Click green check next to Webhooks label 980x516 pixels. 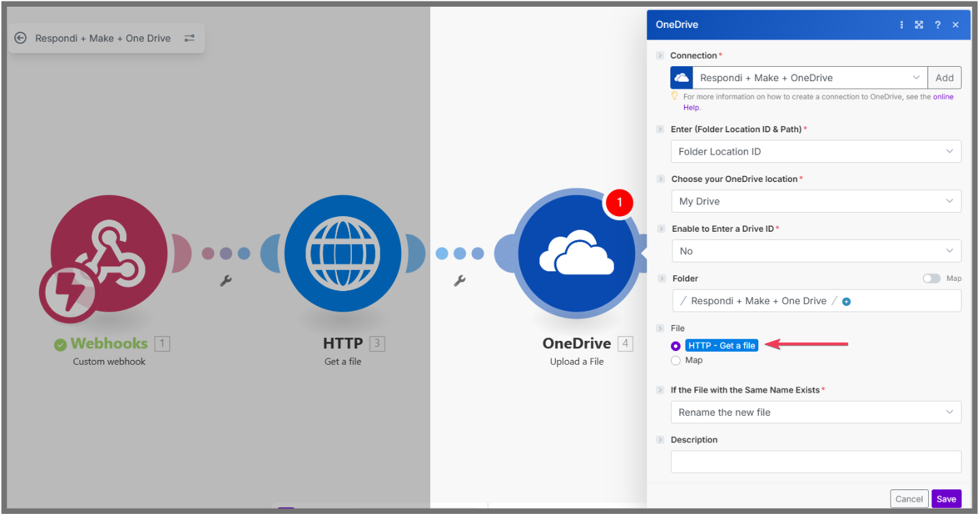click(x=61, y=344)
